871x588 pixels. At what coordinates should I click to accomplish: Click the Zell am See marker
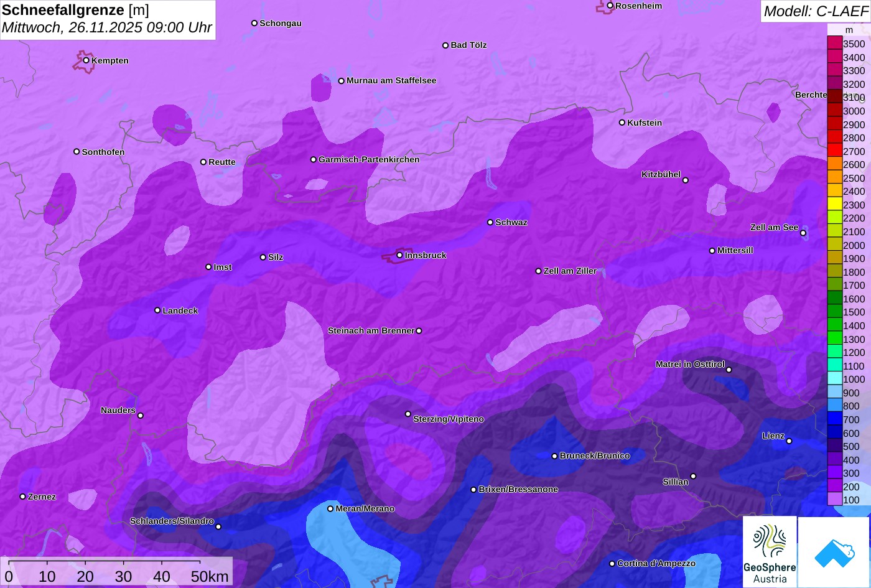[x=803, y=233]
